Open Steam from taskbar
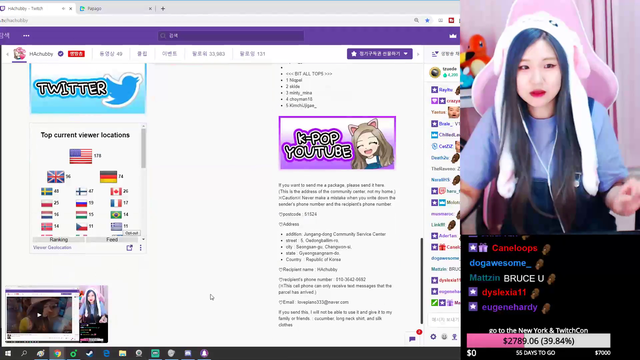Image resolution: width=640 pixels, height=360 pixels. [90, 353]
